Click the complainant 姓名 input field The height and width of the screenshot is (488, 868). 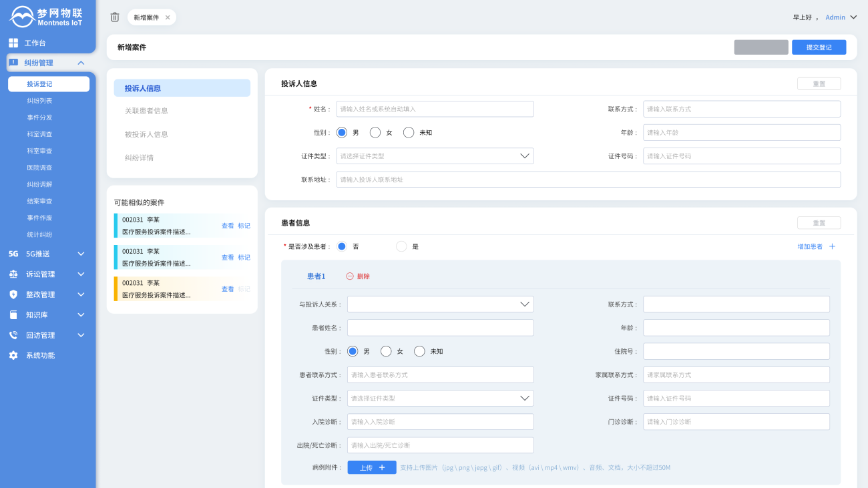tap(435, 109)
